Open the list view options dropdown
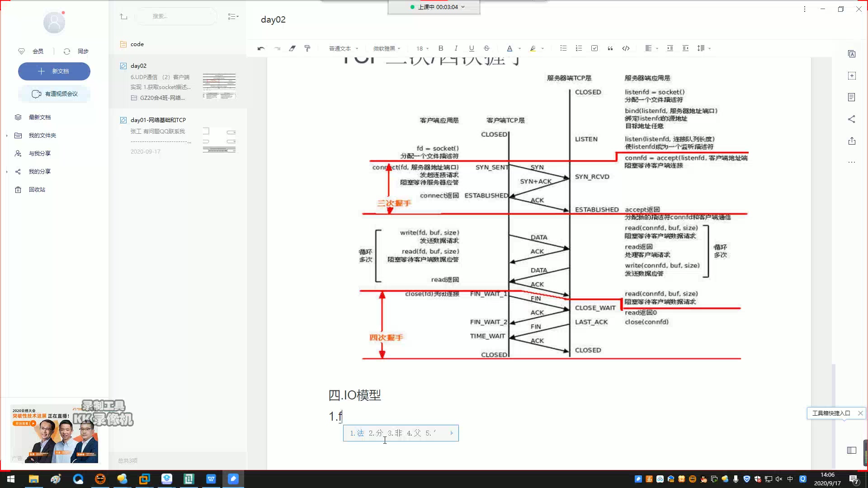The width and height of the screenshot is (868, 488). [233, 16]
